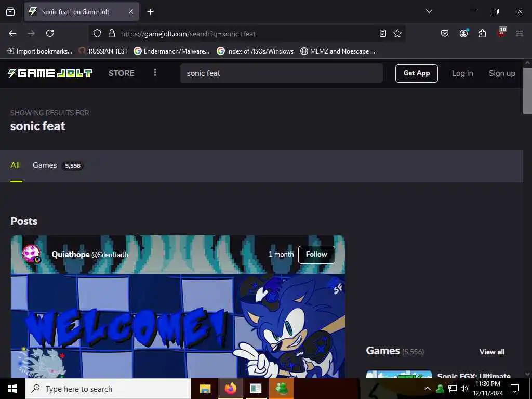Viewport: 532px width, 399px height.
Task: Click the Sign up link
Action: (502, 73)
